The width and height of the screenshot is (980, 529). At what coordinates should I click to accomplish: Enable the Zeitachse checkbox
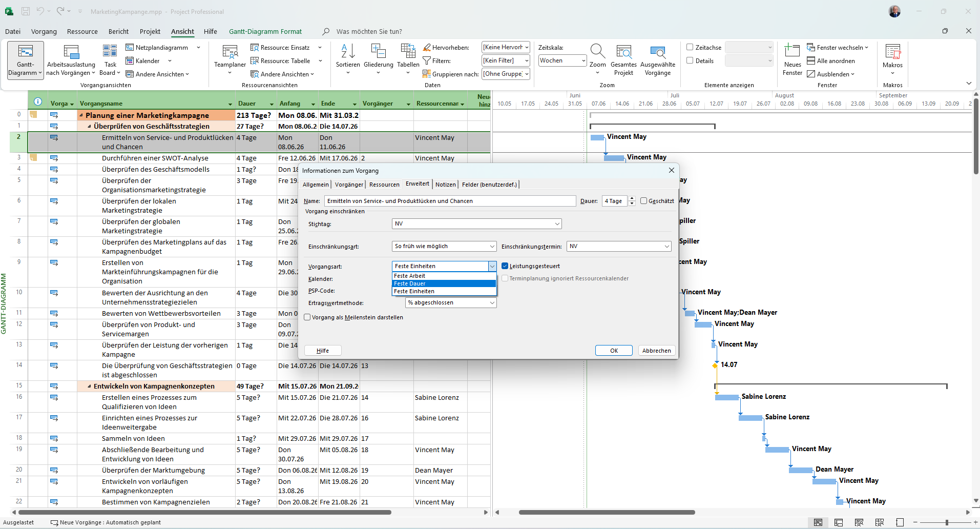(x=690, y=47)
